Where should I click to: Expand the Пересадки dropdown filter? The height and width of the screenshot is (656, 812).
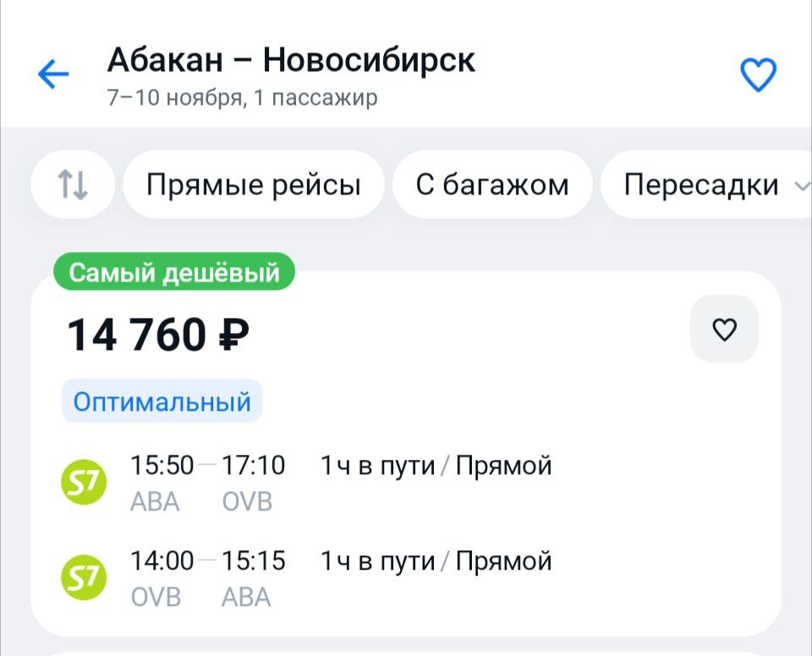[700, 184]
